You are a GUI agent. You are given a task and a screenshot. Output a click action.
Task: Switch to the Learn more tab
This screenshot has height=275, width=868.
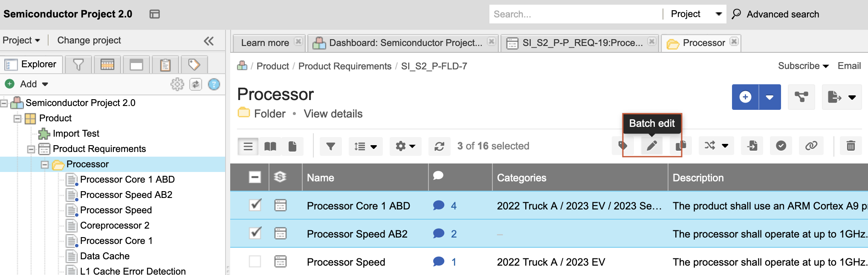(265, 43)
